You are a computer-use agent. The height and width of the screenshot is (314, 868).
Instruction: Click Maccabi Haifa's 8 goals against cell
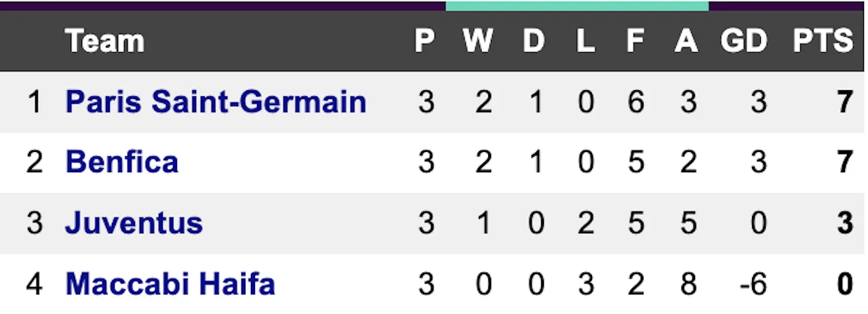(x=688, y=283)
